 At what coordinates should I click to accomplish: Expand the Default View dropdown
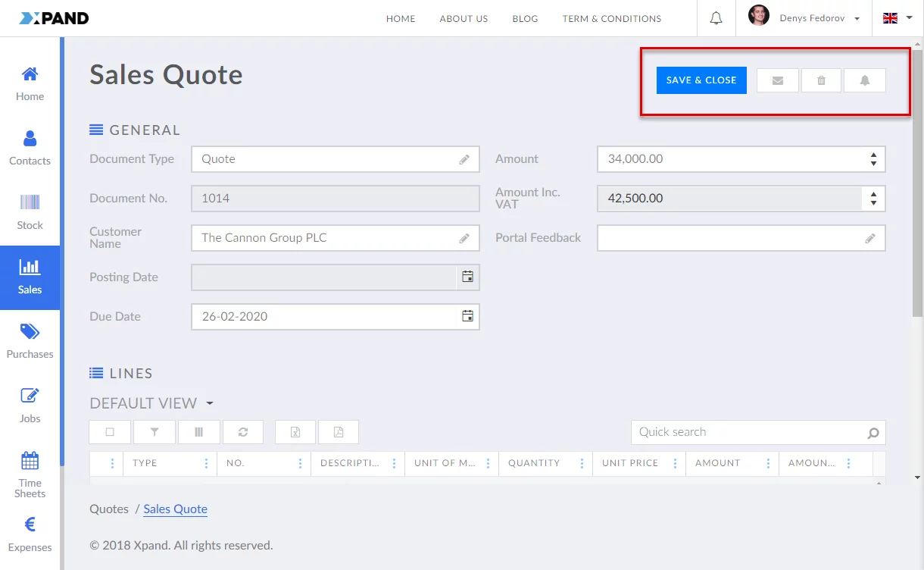point(210,403)
